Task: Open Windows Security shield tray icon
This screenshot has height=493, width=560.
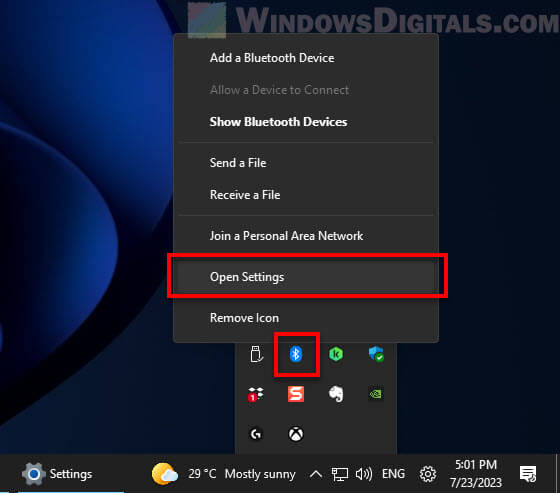Action: tap(376, 354)
